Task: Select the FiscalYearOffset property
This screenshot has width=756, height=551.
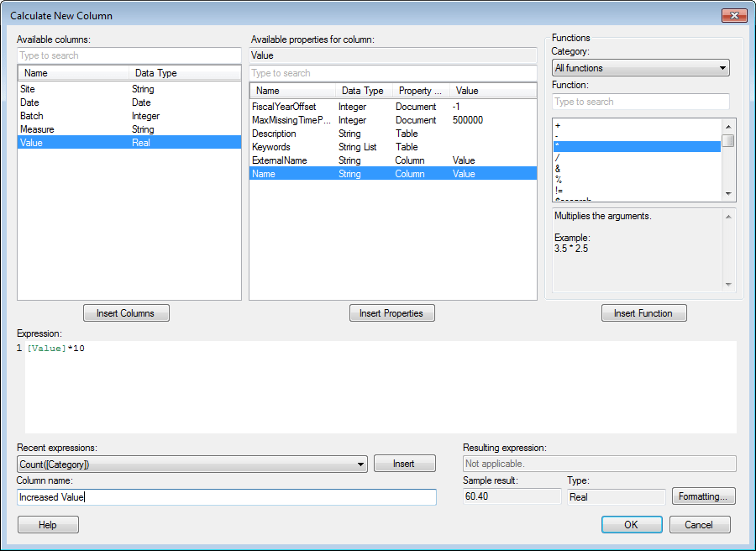Action: point(286,107)
